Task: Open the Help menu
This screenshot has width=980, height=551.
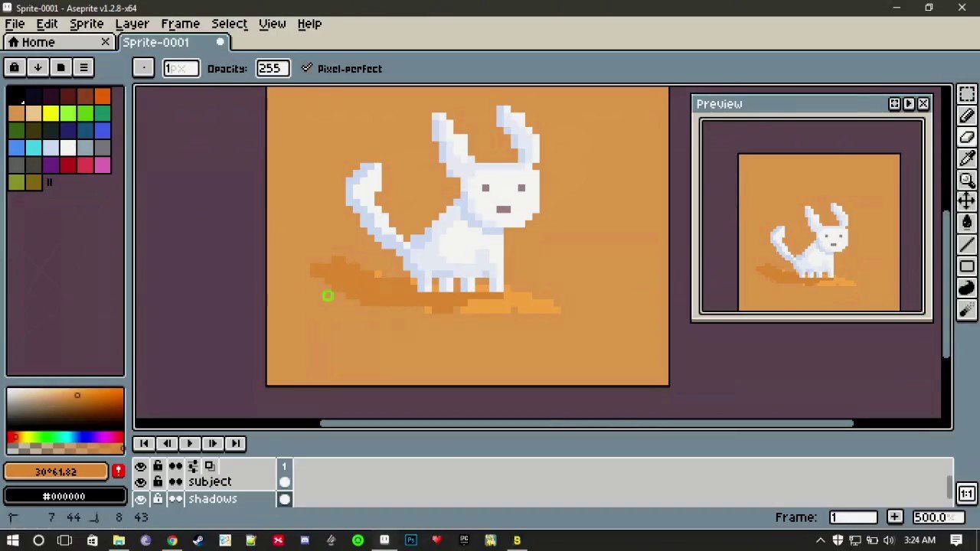Action: click(309, 24)
